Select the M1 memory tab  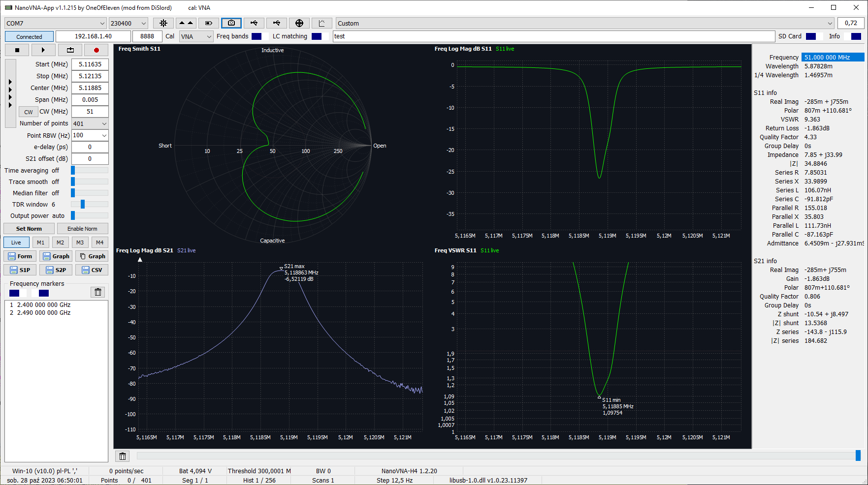(x=40, y=242)
